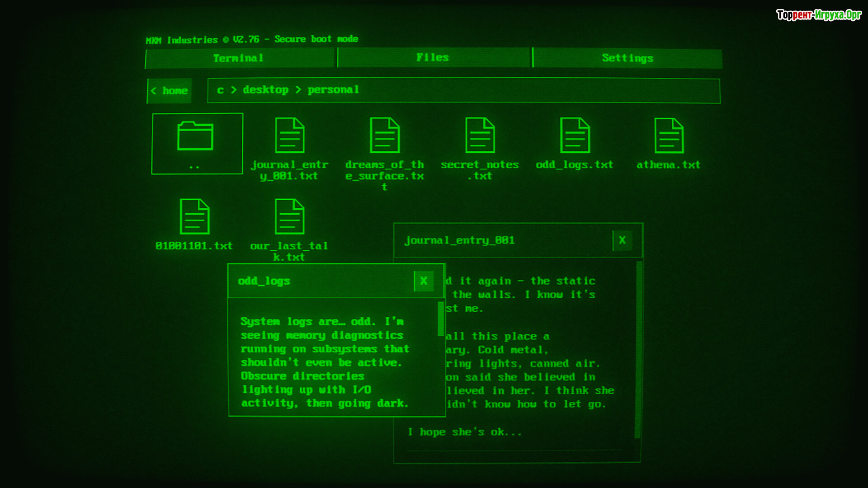Click the home back button
868x488 pixels.
(170, 91)
